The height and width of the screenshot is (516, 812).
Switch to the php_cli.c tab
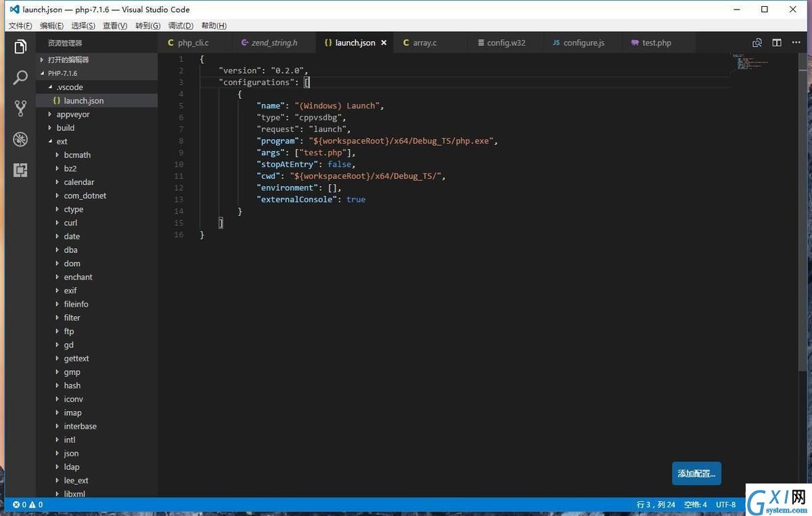pyautogui.click(x=194, y=43)
